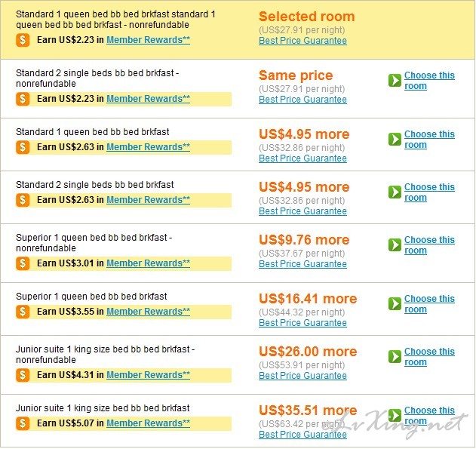
Task: Click green arrow icon for Standard 2 single beds nonrefundable
Action: click(x=395, y=81)
